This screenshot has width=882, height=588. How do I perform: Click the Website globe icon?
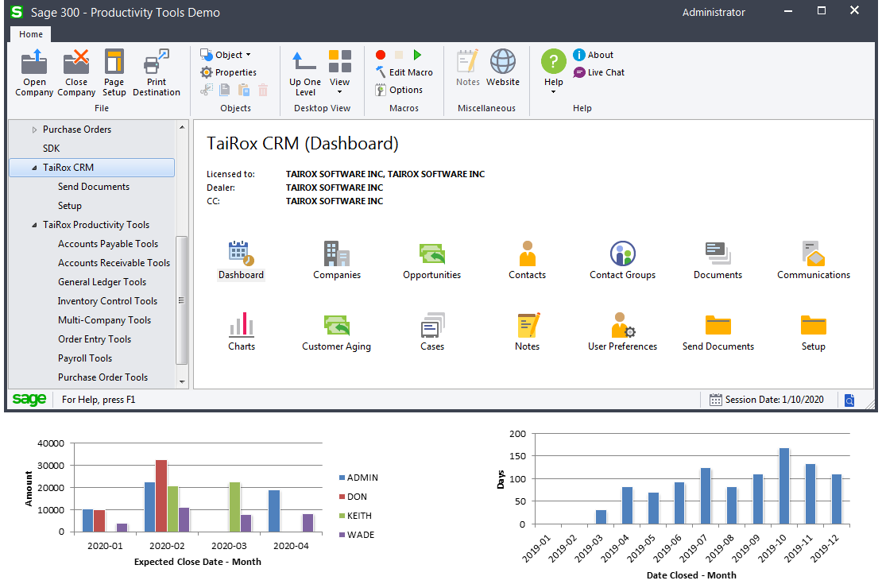503,68
